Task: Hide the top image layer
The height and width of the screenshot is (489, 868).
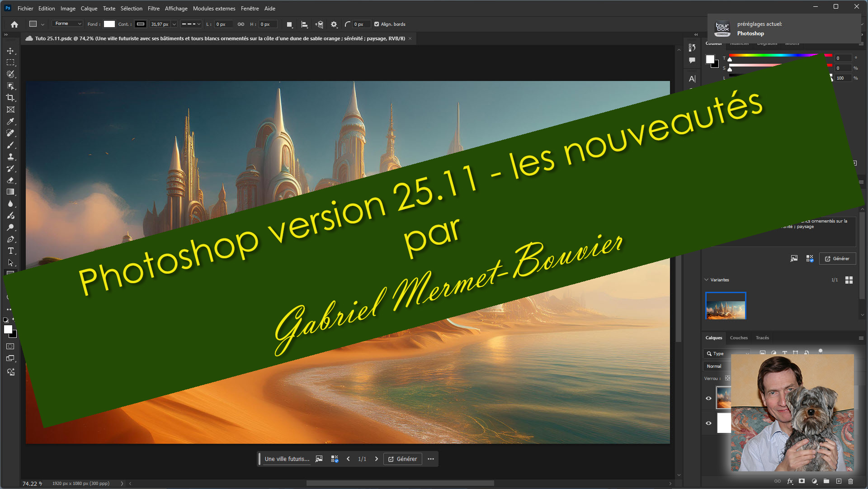Action: 708,398
